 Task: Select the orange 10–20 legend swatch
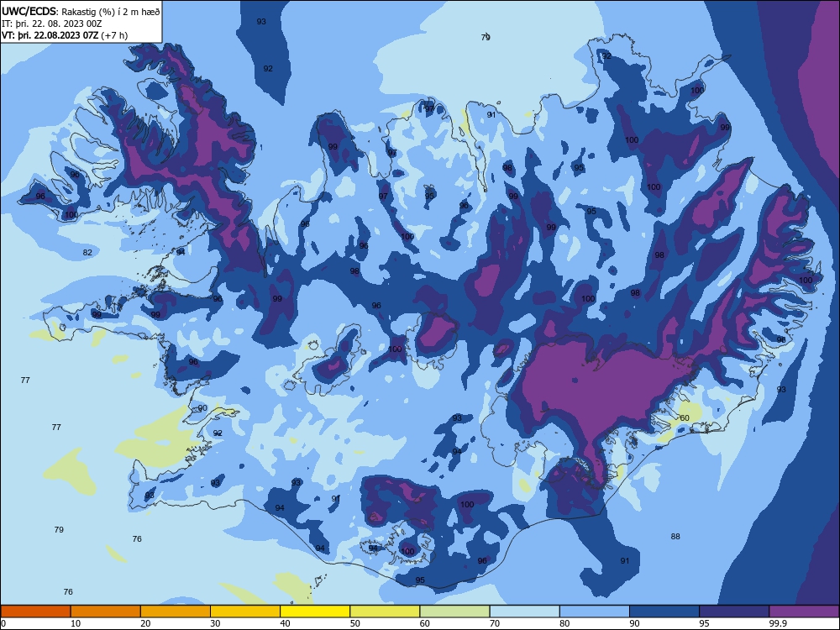click(106, 612)
